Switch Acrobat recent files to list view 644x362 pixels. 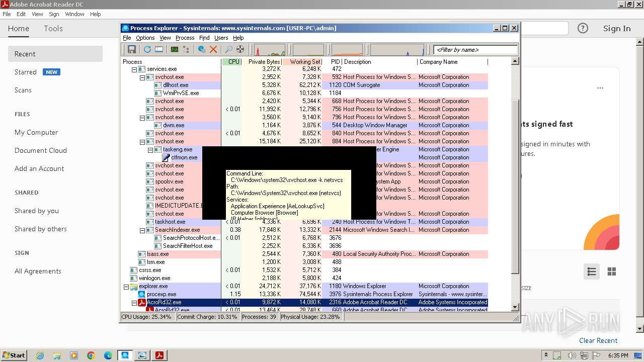tap(592, 271)
